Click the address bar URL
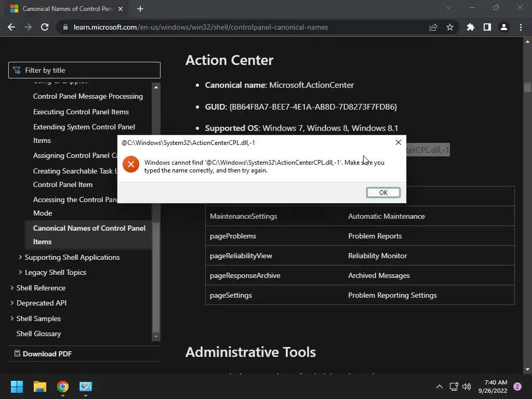Image resolution: width=532 pixels, height=399 pixels. tap(201, 27)
